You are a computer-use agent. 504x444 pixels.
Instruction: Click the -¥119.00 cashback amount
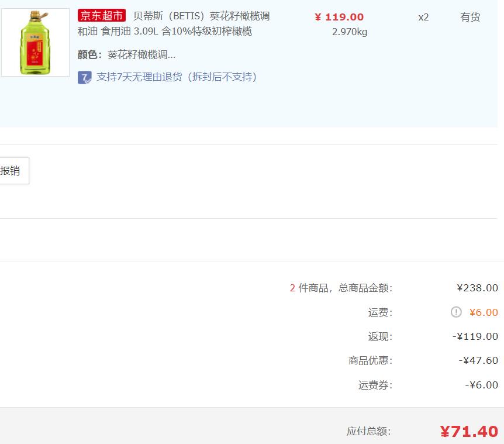pyautogui.click(x=475, y=336)
